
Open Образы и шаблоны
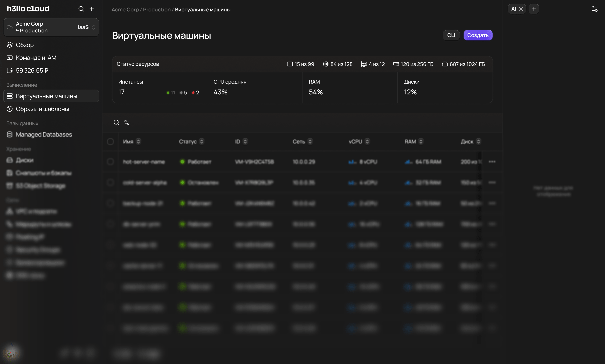click(x=51, y=109)
